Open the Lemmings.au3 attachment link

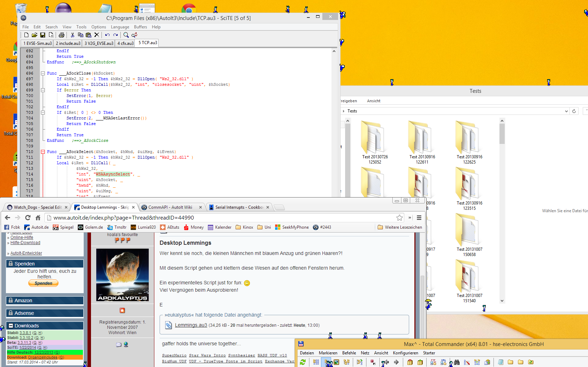click(191, 325)
